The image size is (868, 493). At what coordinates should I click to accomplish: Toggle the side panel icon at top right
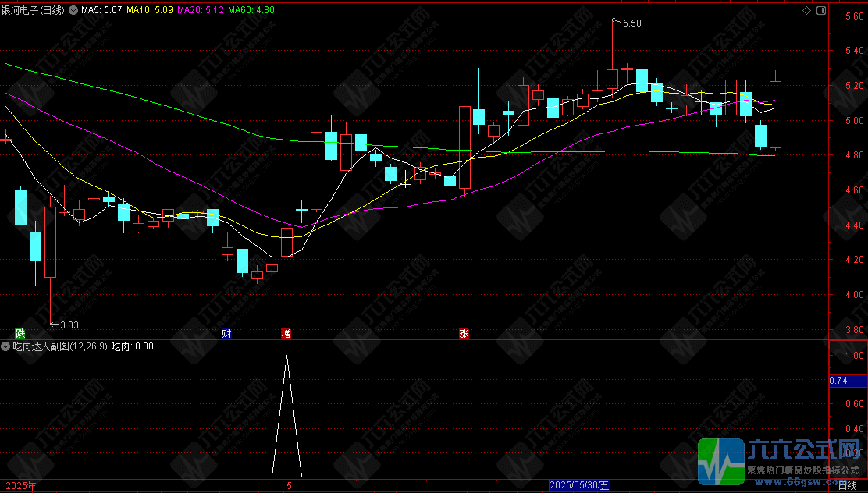[x=821, y=10]
